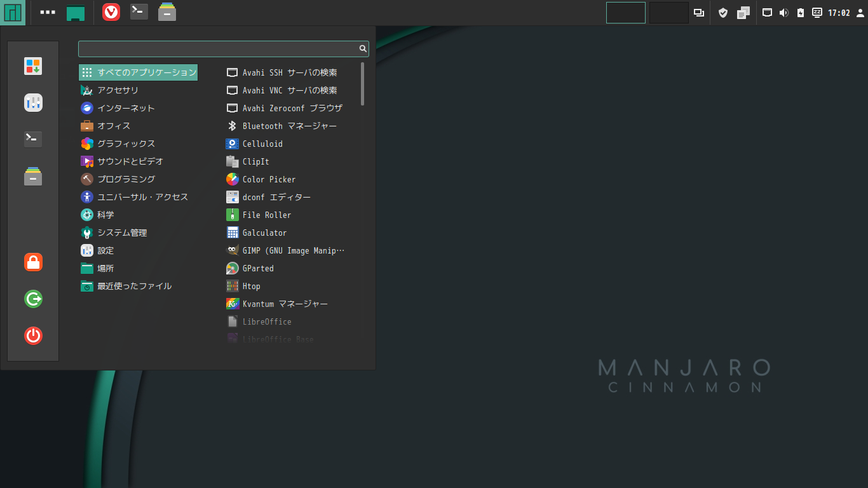
Task: Open system settings from the menu sidebar
Action: (33, 103)
